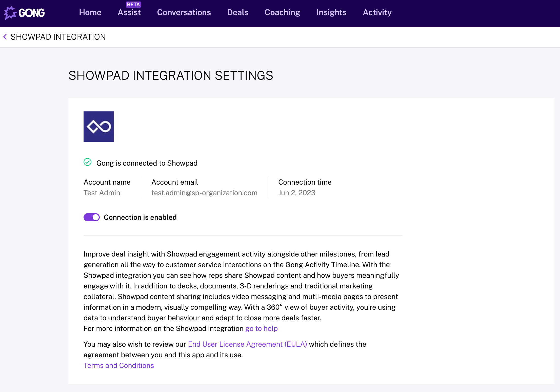
Task: Click the Showpad logo image
Action: coord(99,127)
